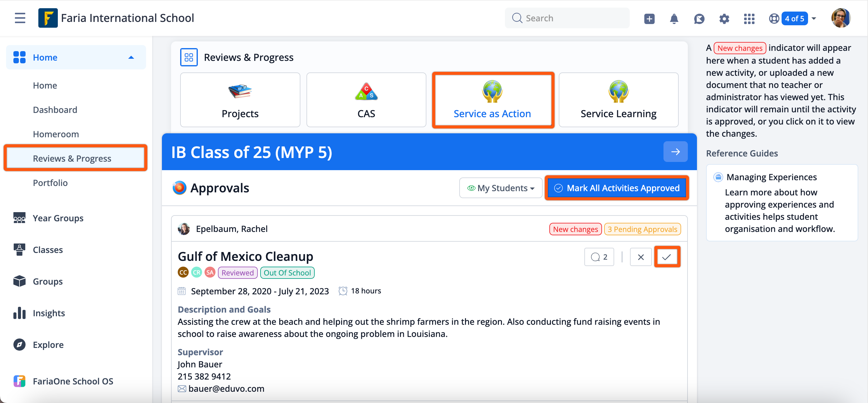Viewport: 868px width, 403px height.
Task: Click the Approvals circular icon
Action: [x=179, y=188]
